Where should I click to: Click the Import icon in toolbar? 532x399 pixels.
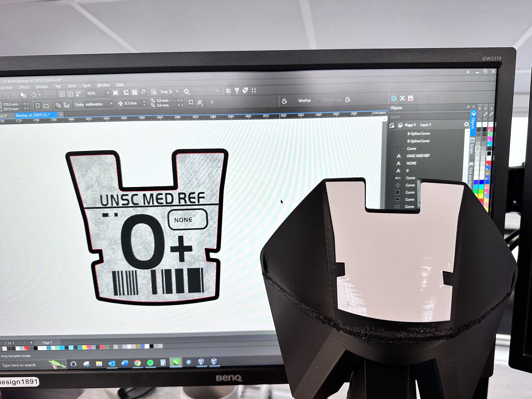[62, 94]
